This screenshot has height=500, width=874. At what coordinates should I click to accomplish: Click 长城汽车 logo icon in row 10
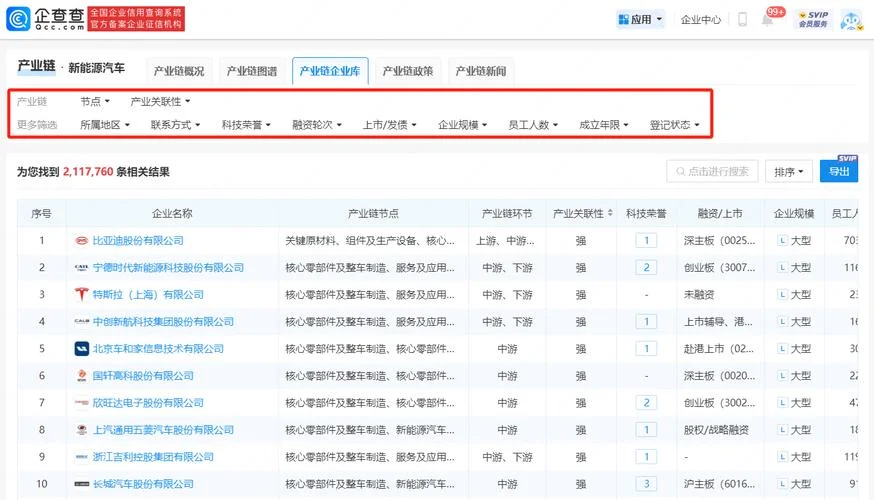[82, 484]
